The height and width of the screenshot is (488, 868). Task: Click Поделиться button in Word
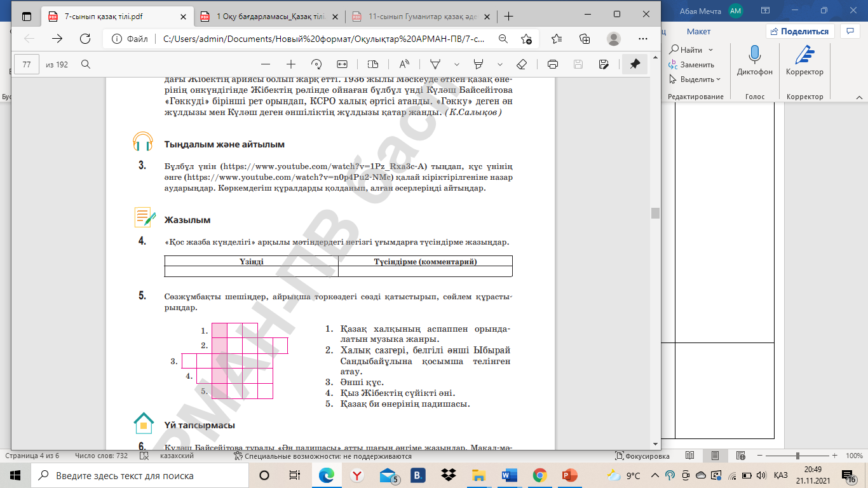point(799,31)
